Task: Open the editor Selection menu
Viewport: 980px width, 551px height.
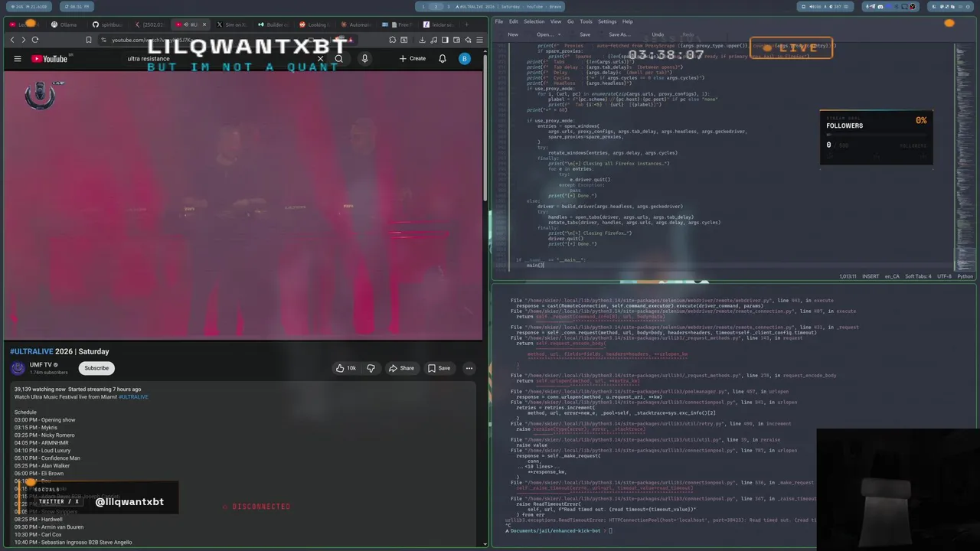Action: pyautogui.click(x=534, y=21)
